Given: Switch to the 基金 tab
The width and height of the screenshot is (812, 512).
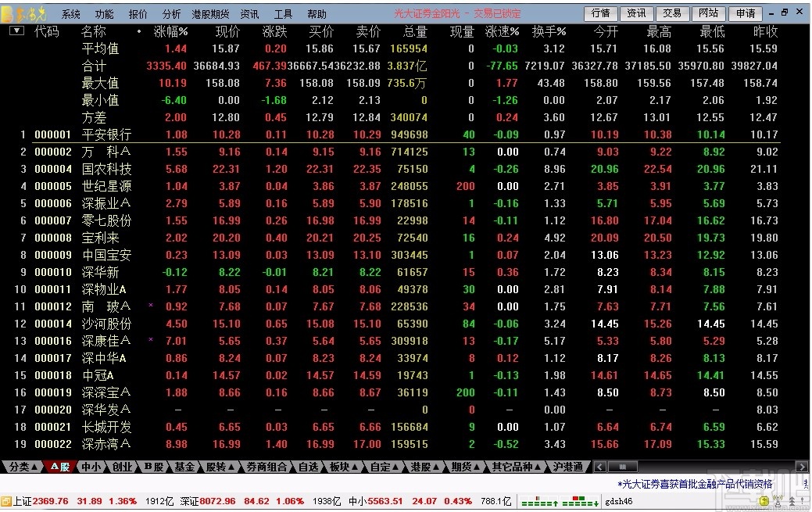Looking at the screenshot, I should (184, 467).
